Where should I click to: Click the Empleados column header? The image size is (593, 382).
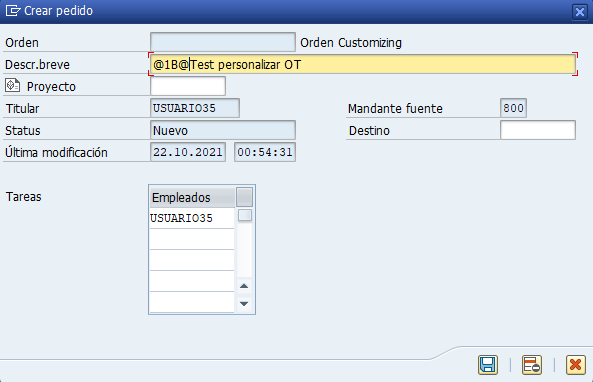(x=192, y=197)
